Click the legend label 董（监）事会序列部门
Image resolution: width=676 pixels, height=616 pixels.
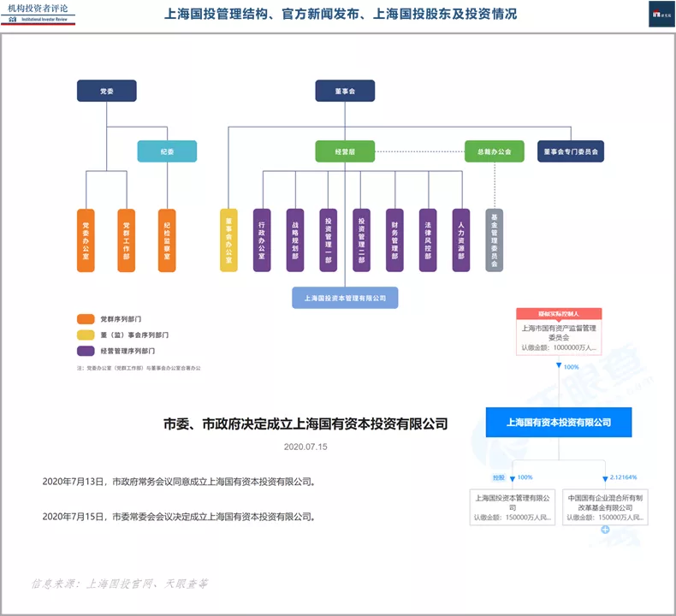134,335
